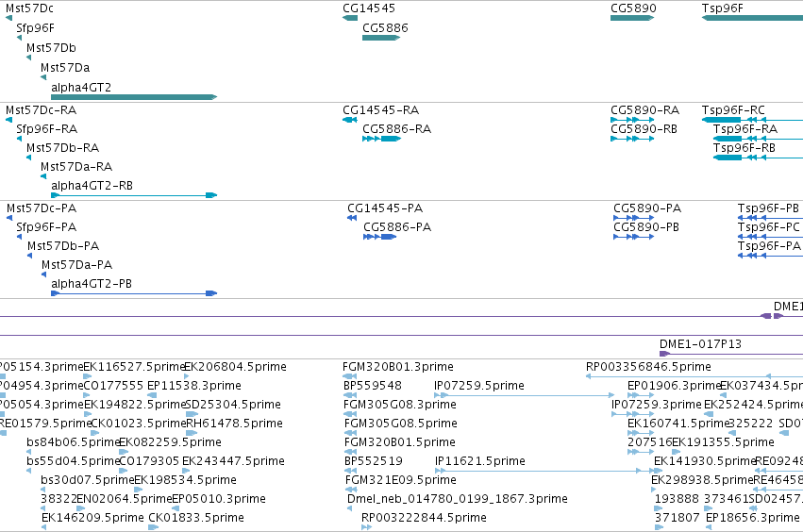Open the EK206804.5prime EST label
Screen dimensions: 803x532
[x=236, y=367]
